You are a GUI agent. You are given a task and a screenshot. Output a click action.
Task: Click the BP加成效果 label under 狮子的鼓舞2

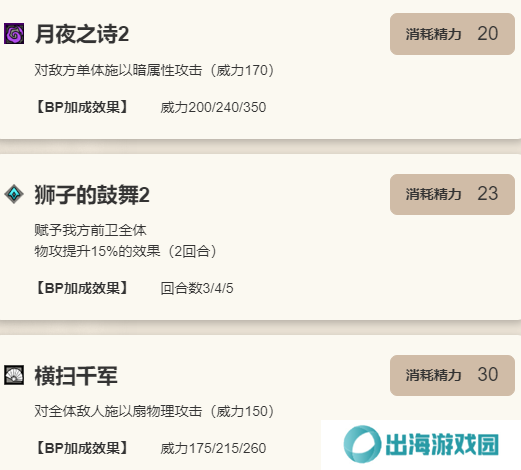coord(82,288)
